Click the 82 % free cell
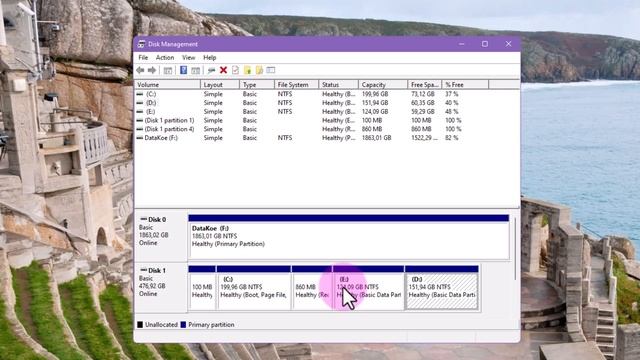Screen dimensions: 640x360 point(452,138)
